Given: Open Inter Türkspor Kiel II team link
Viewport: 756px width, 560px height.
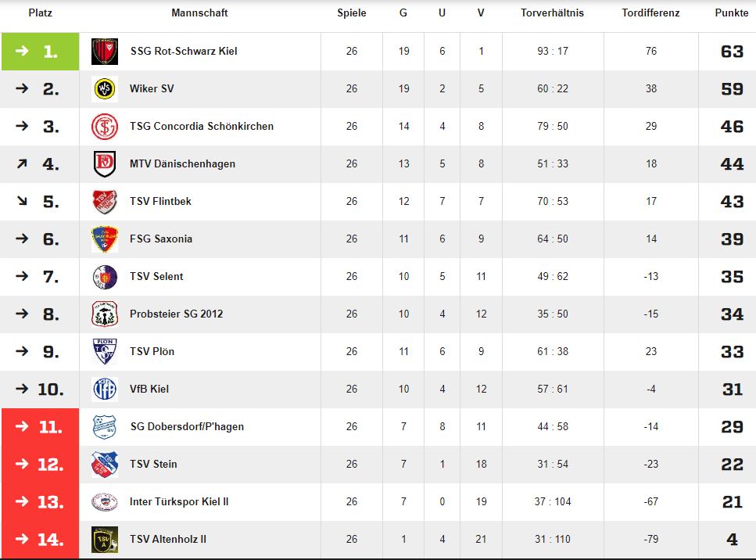Looking at the screenshot, I should [179, 501].
